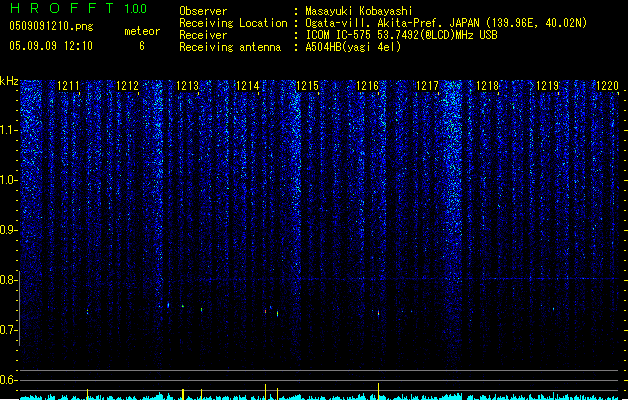Image resolution: width=629 pixels, height=400 pixels.
Task: Click the Receiving Location label
Action: pos(233,23)
